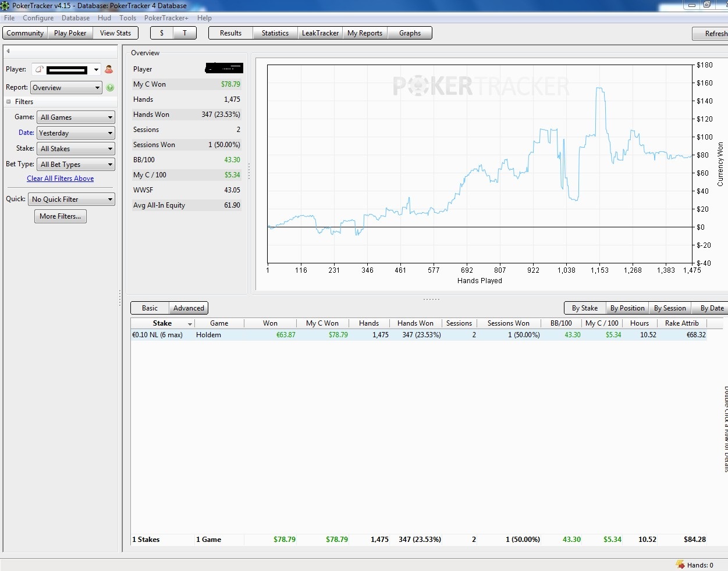Open the Quick filter dropdown
Screen dimensions: 728x571
pyautogui.click(x=72, y=199)
